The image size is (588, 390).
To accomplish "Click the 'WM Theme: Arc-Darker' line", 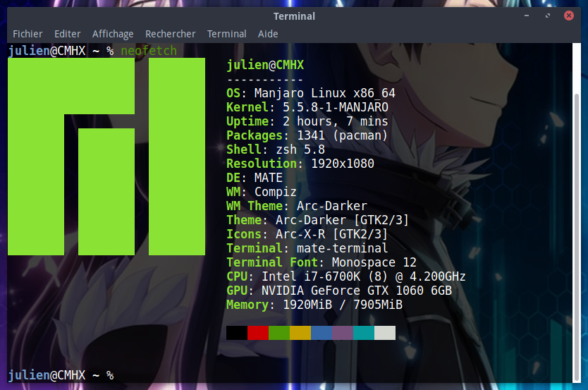I will (x=297, y=206).
